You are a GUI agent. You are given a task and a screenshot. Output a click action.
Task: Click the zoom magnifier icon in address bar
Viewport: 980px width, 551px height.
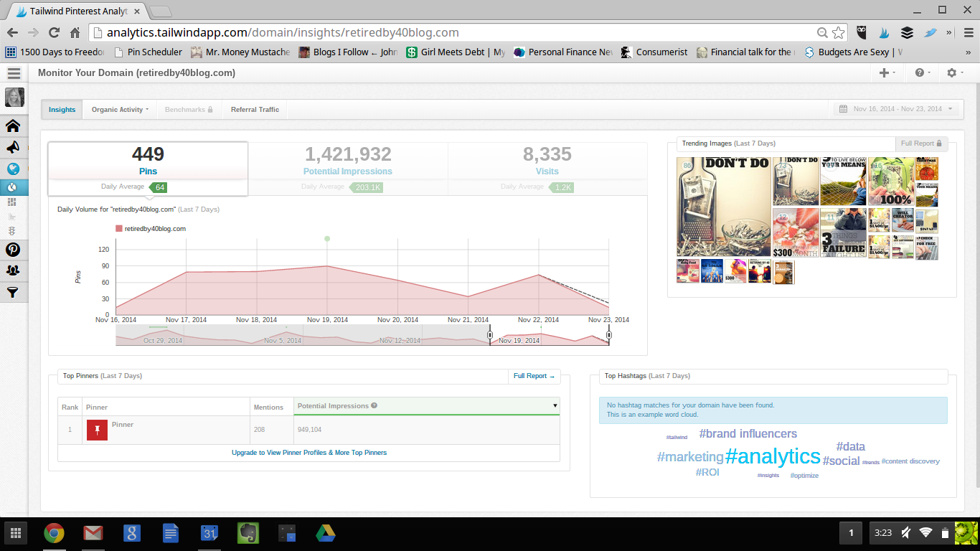point(823,32)
